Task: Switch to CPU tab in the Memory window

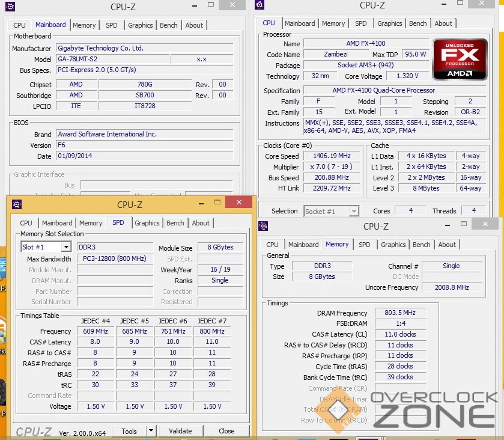Action: 272,245
